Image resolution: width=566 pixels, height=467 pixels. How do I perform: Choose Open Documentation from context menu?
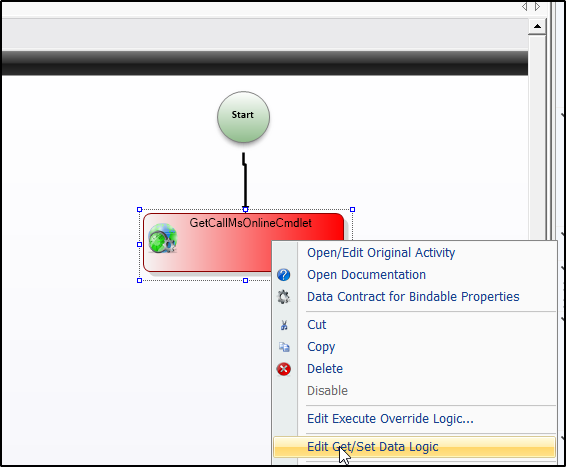click(x=366, y=275)
